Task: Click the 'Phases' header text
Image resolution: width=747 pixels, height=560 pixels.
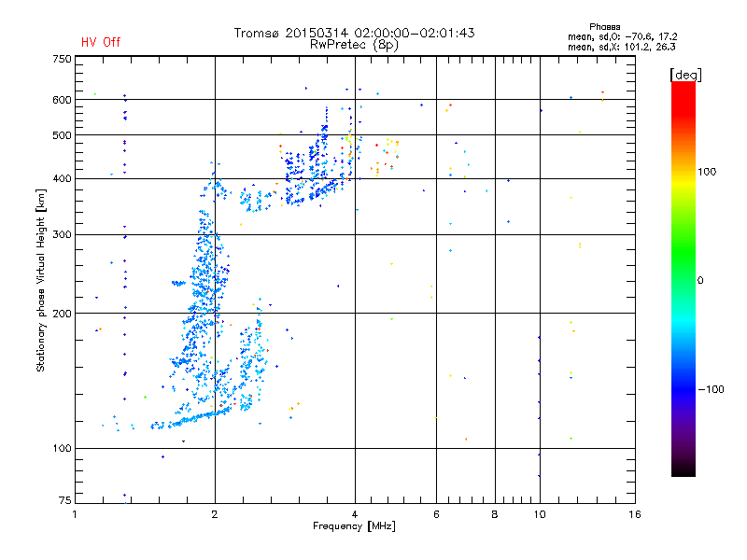Action: click(x=604, y=27)
